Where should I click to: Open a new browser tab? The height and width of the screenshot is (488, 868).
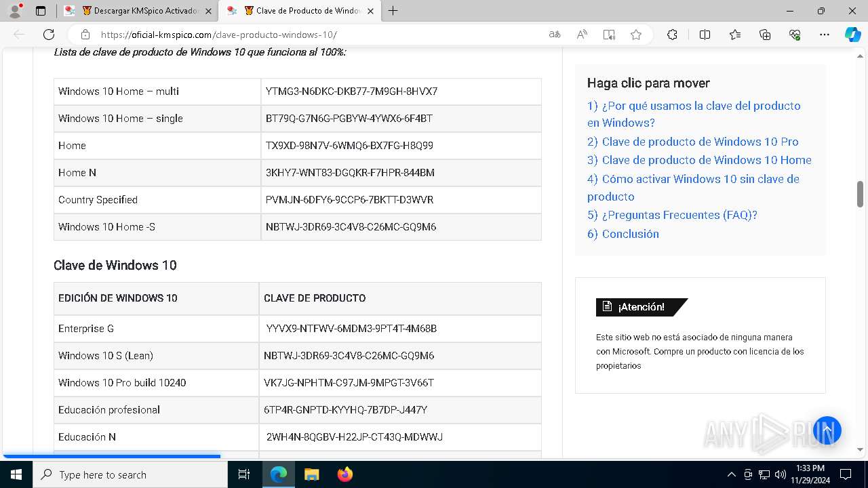coord(393,11)
